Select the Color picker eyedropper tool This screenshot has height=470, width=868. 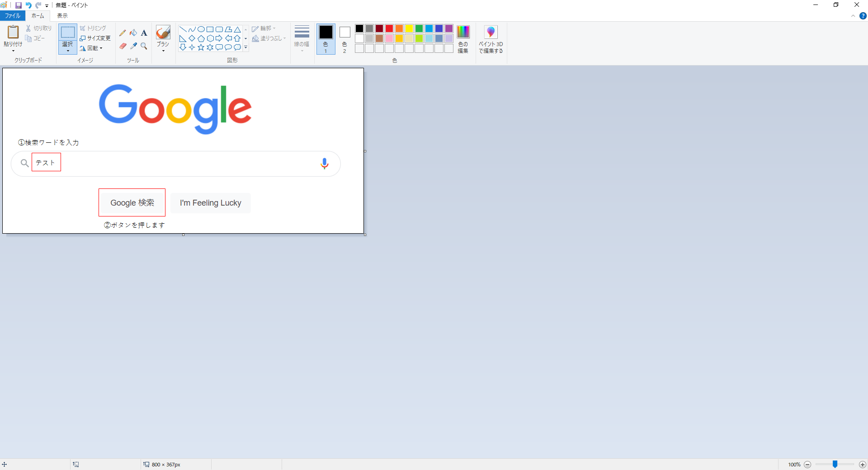pos(133,46)
